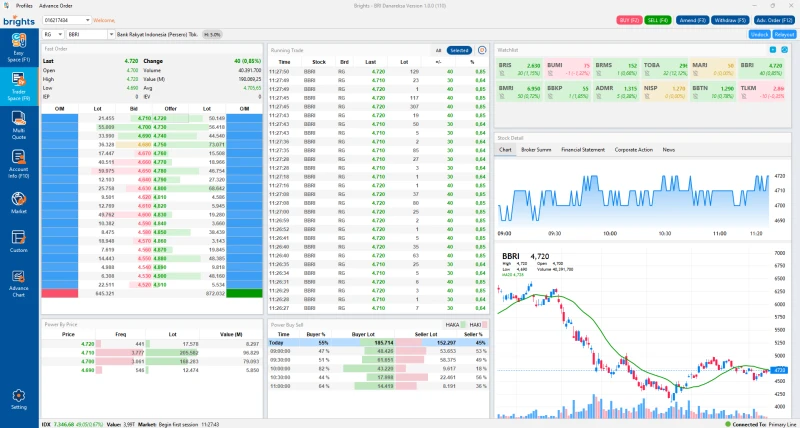800x428 pixels.
Task: Open Setting at the sidebar bottom
Action: click(x=19, y=400)
